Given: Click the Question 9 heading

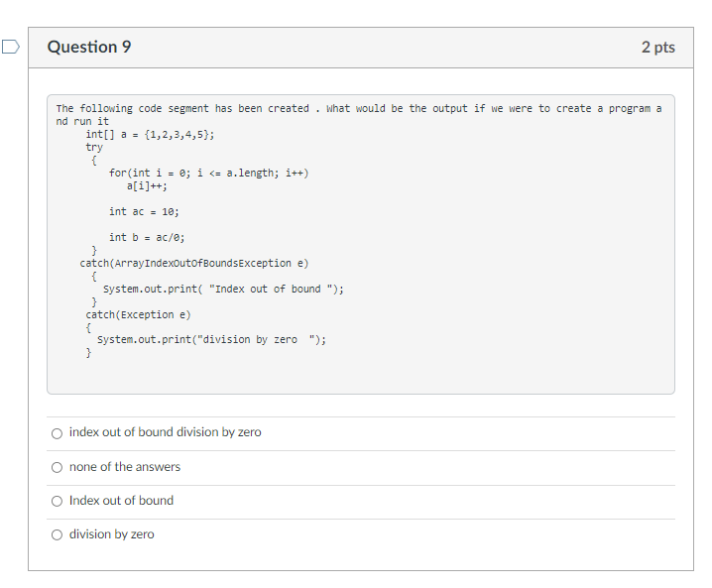Looking at the screenshot, I should click(x=89, y=47).
